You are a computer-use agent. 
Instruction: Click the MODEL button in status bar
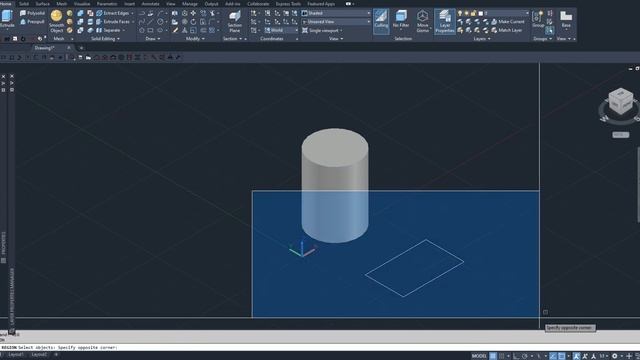[x=479, y=356]
